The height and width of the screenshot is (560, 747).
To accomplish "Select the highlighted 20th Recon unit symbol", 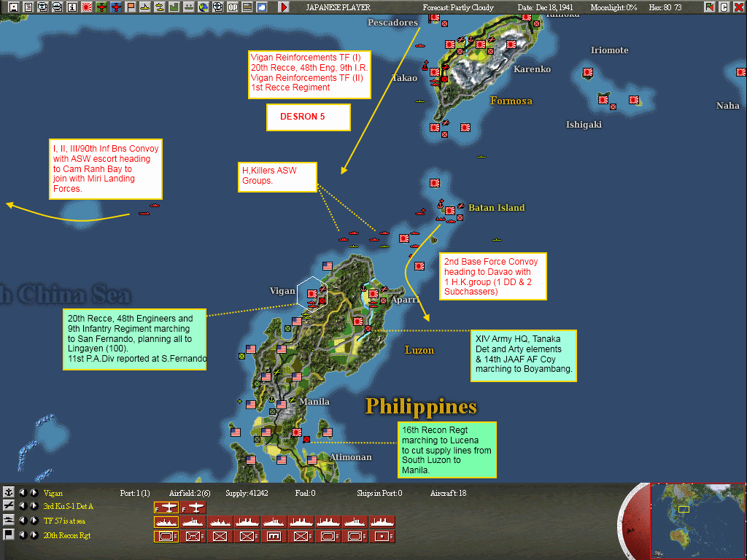I will click(x=166, y=536).
